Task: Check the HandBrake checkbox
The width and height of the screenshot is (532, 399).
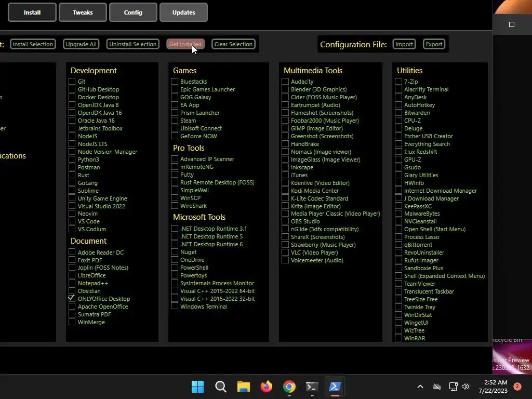Action: [x=285, y=144]
